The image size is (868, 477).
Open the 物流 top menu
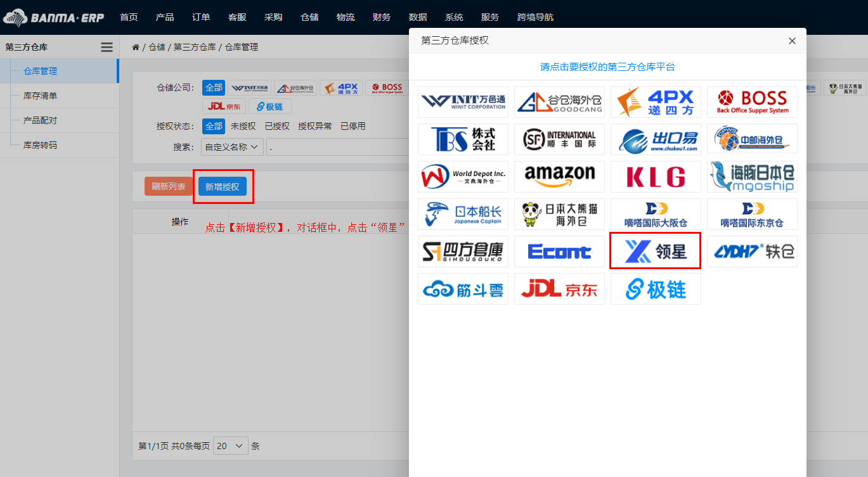click(x=346, y=17)
